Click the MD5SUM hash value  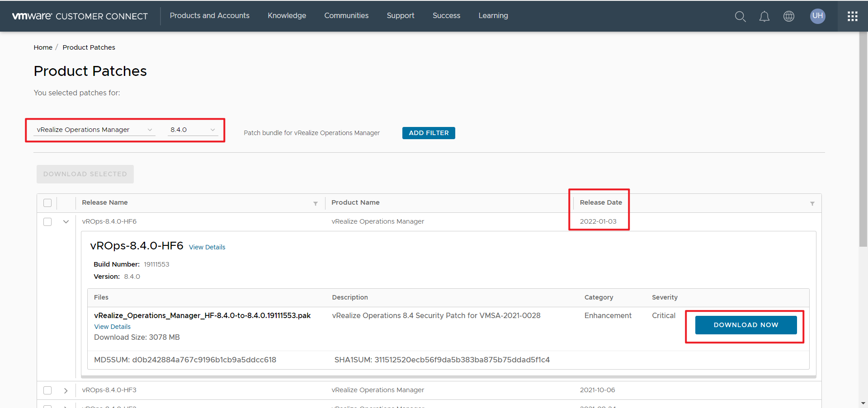pyautogui.click(x=204, y=360)
